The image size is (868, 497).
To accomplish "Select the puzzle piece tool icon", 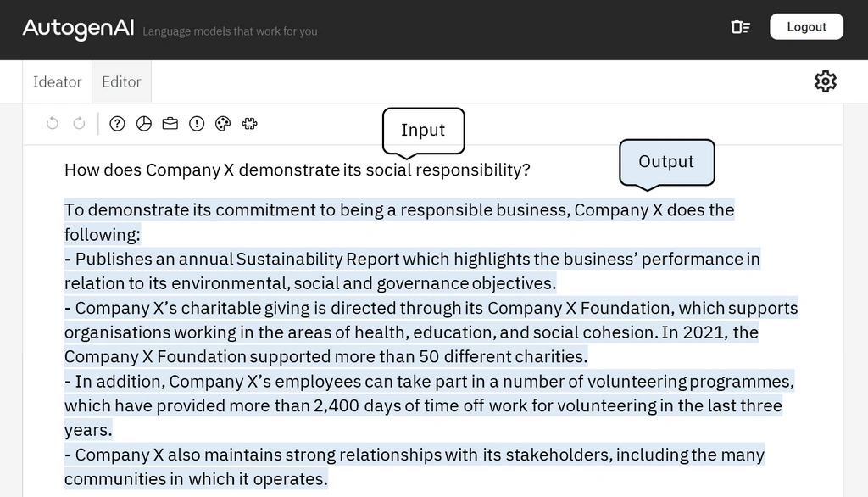I will coord(250,124).
